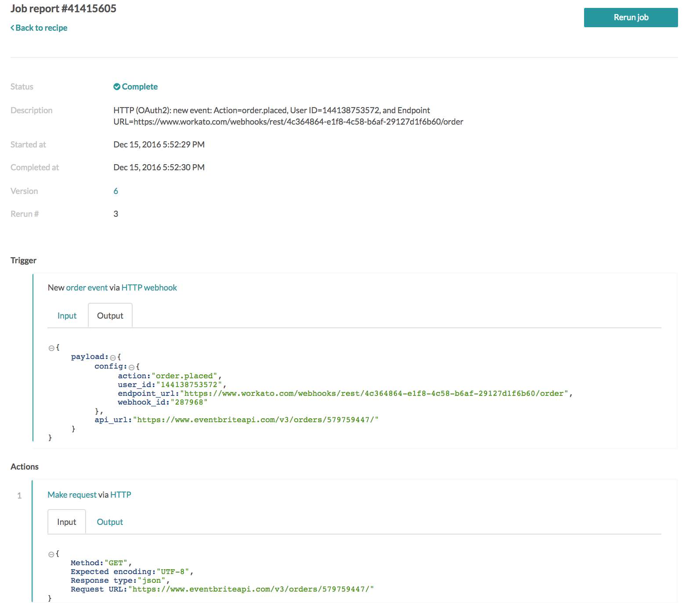Click the endpoint_url workato webhook value
Screen dimensions: 700x603
374,393
